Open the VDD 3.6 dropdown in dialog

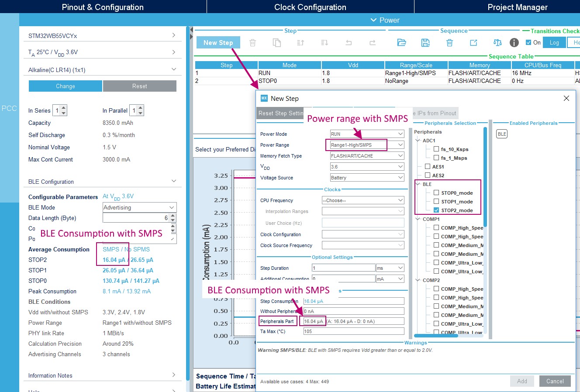point(367,167)
